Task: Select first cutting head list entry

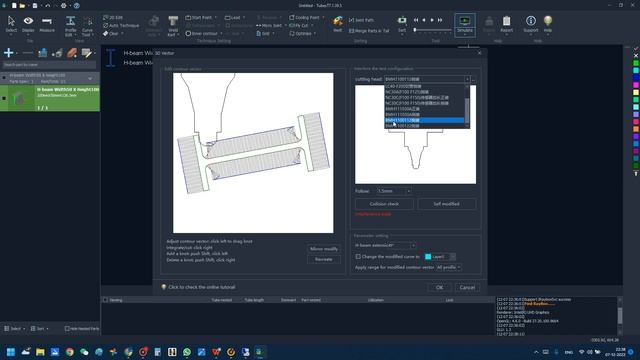Action: [x=424, y=87]
